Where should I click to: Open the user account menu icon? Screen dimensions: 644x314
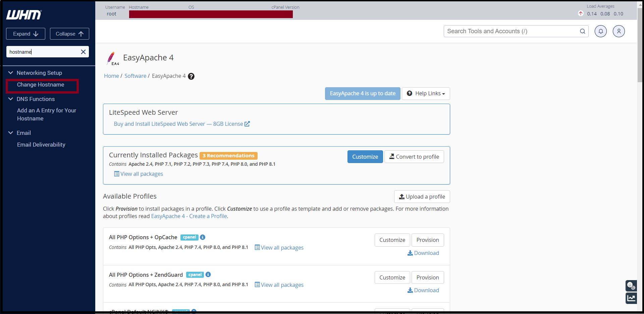point(619,31)
